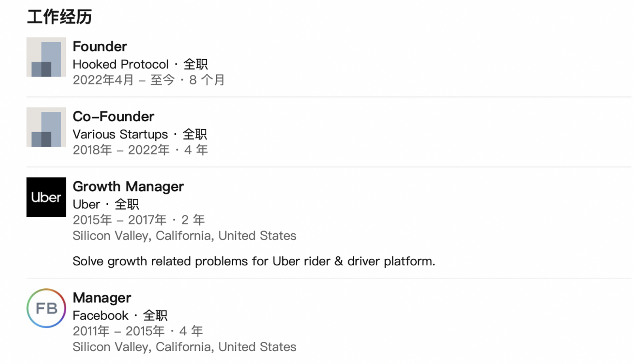Click the 2018年 – 2022年 date range
The height and width of the screenshot is (364, 633).
click(121, 150)
